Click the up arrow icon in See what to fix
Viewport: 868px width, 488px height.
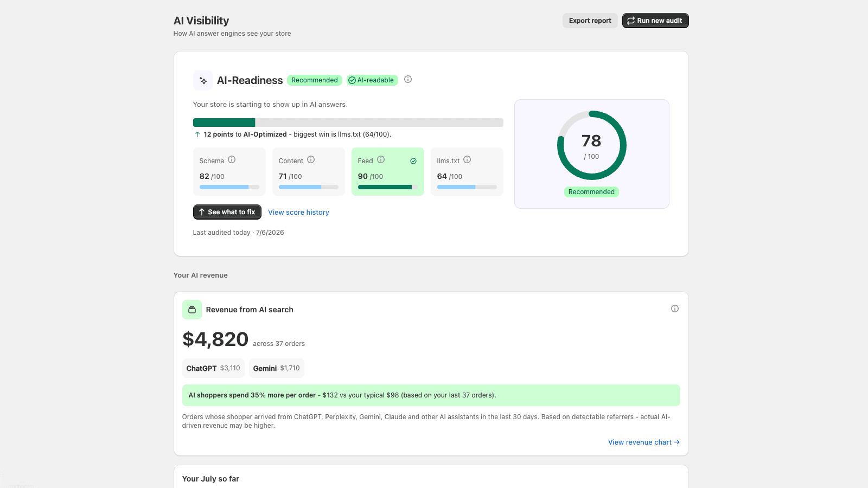click(202, 212)
